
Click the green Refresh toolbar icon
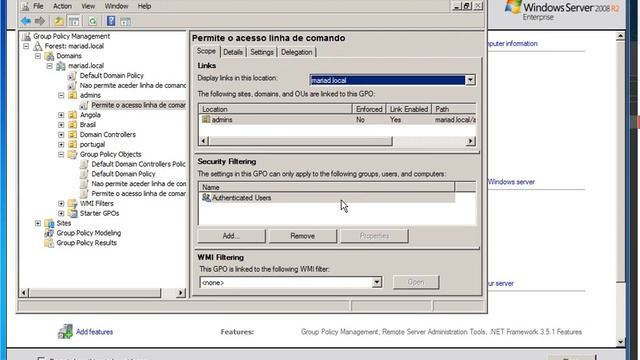pos(93,21)
